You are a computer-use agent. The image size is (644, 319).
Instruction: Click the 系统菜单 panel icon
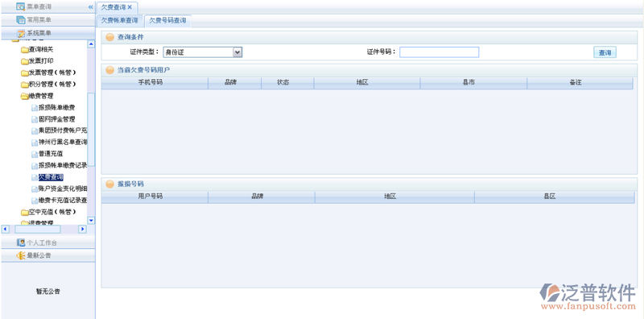click(x=21, y=33)
